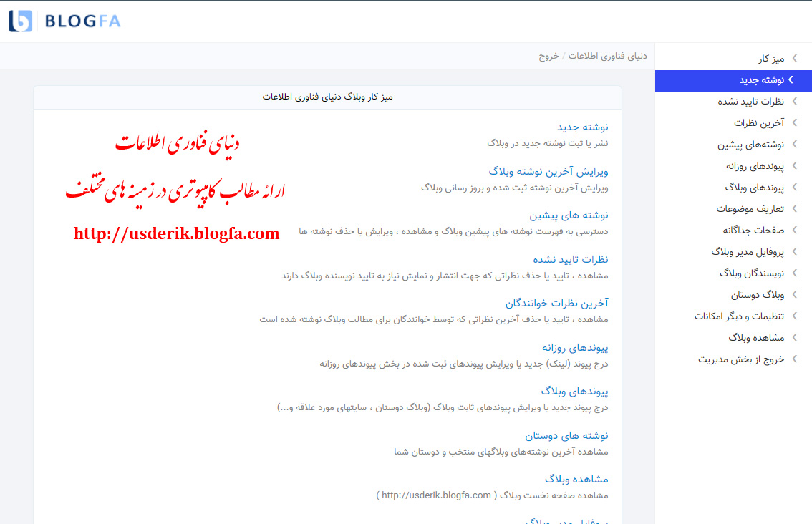Open مشاهده وبلاگ link in main panel
This screenshot has height=524, width=812.
576,480
